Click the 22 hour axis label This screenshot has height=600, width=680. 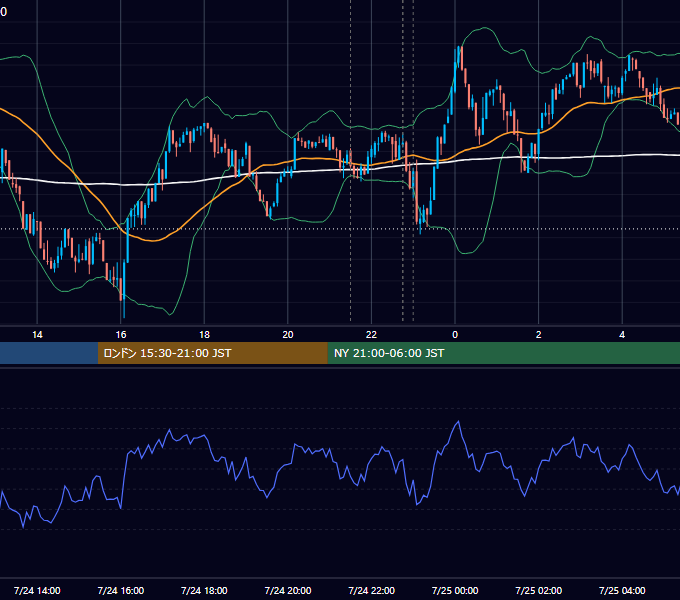click(371, 335)
